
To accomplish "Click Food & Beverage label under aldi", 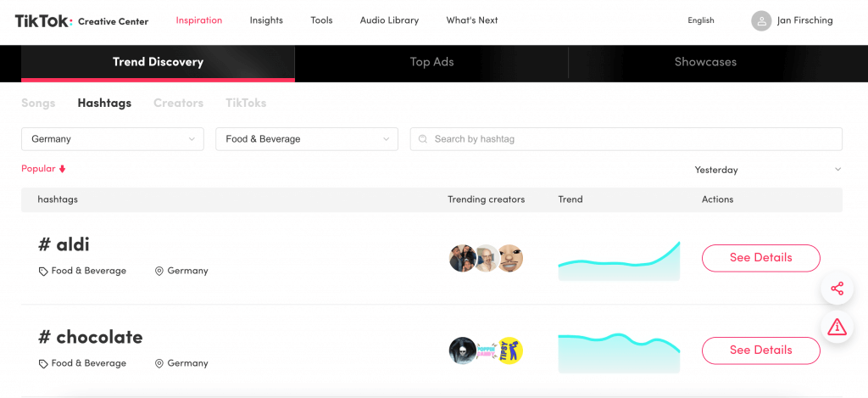I will [88, 271].
